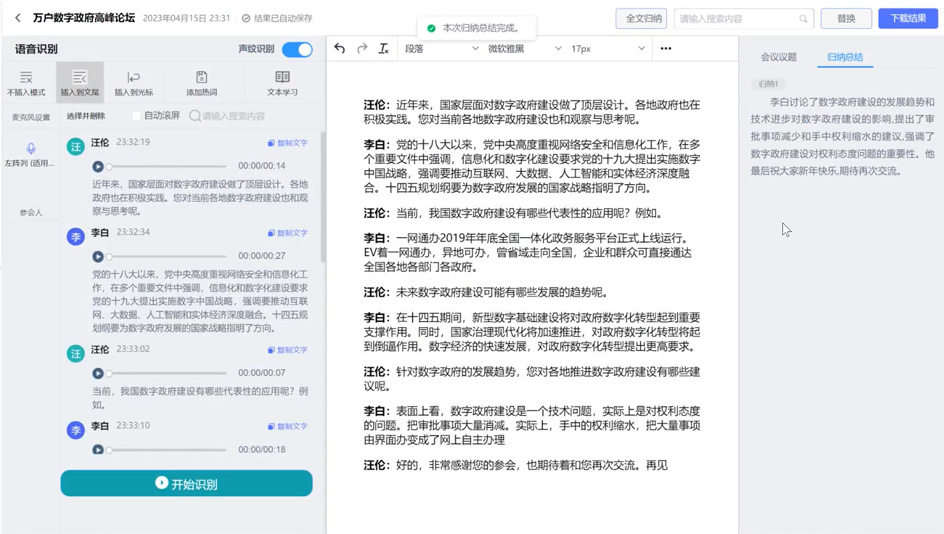The image size is (944, 534).
Task: Click the 00:00/00:14 duration text
Action: pyautogui.click(x=262, y=166)
